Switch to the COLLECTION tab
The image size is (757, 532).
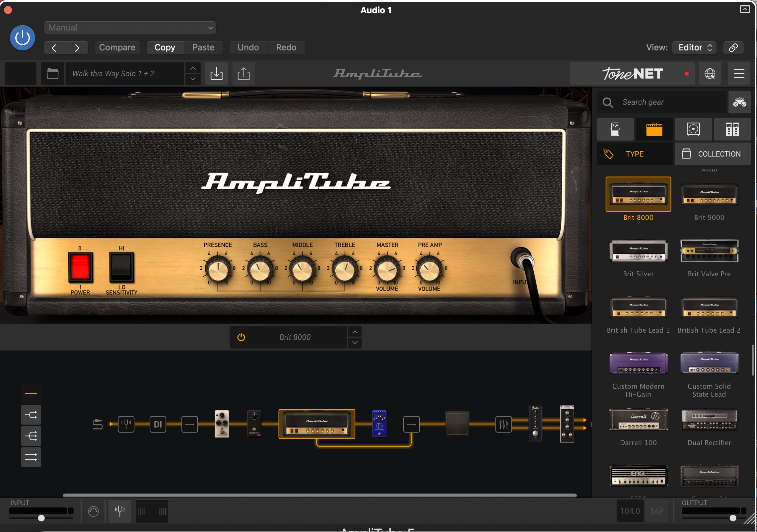click(713, 154)
